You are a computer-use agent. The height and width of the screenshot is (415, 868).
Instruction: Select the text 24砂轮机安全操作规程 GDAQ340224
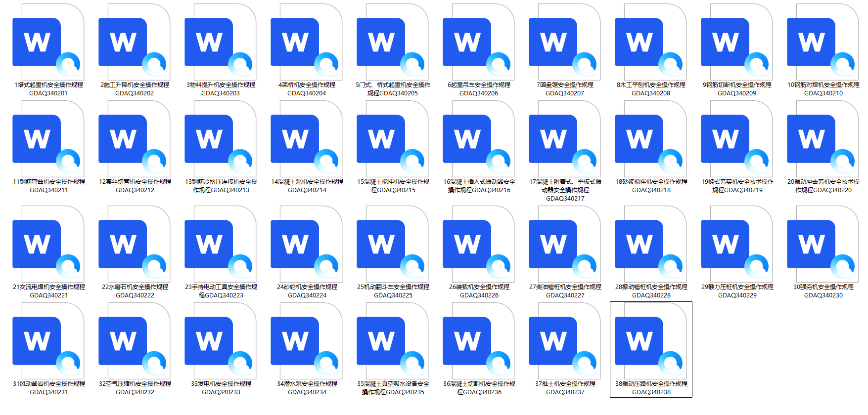coord(307,291)
